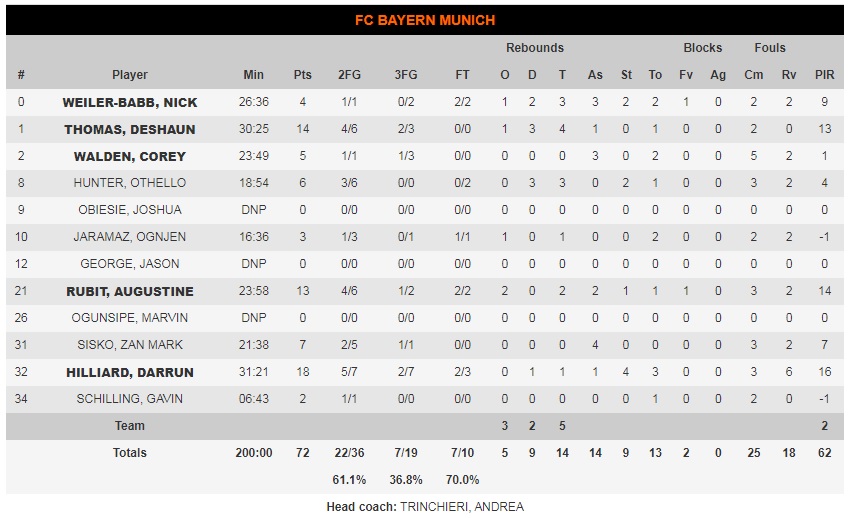Select the Min column header
The height and width of the screenshot is (518, 849).
point(253,75)
